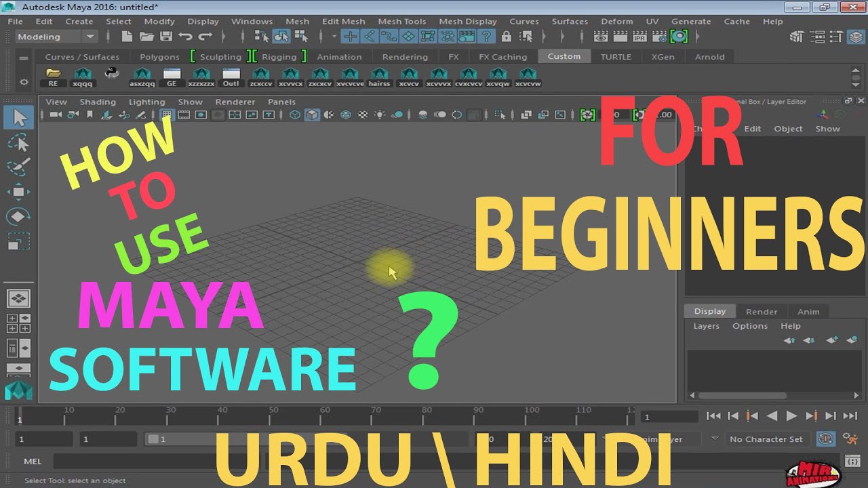Choose the Lasso Select tool

pyautogui.click(x=19, y=142)
